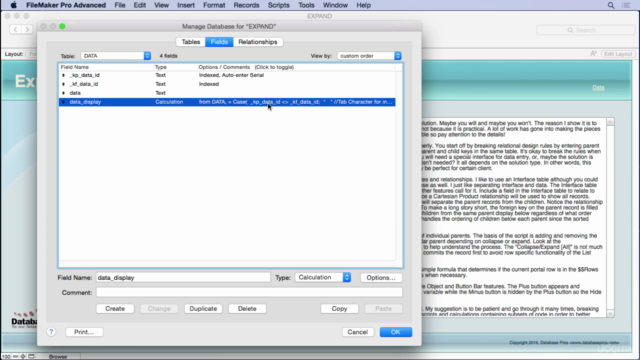Click reorder handle for data field row
The width and height of the screenshot is (640, 360).
click(x=63, y=93)
